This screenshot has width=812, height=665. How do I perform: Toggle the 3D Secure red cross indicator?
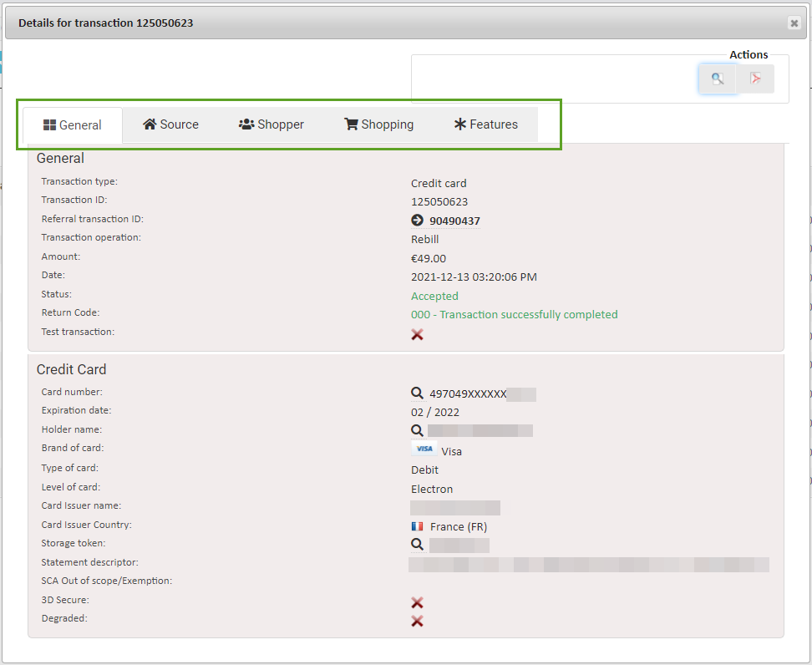(x=417, y=602)
